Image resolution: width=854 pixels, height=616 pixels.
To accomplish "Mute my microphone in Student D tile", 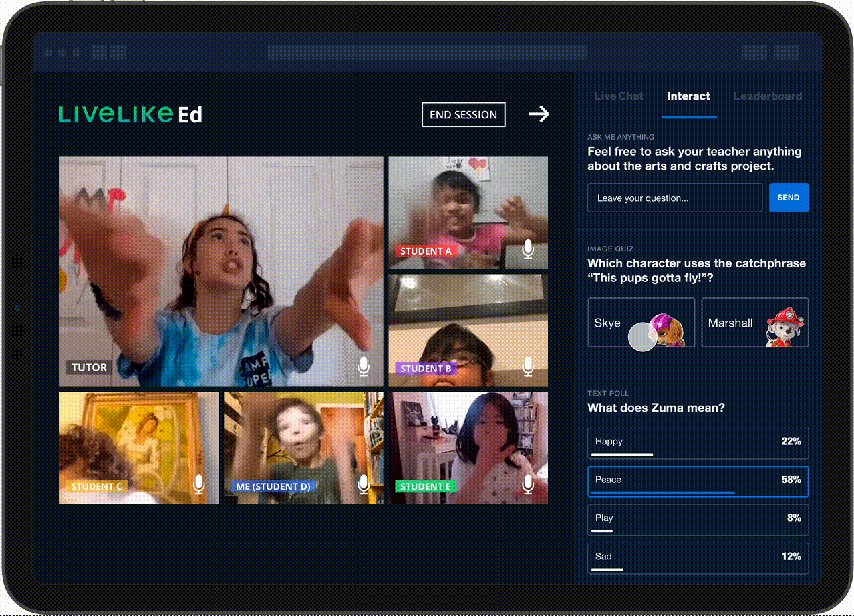I will [364, 484].
